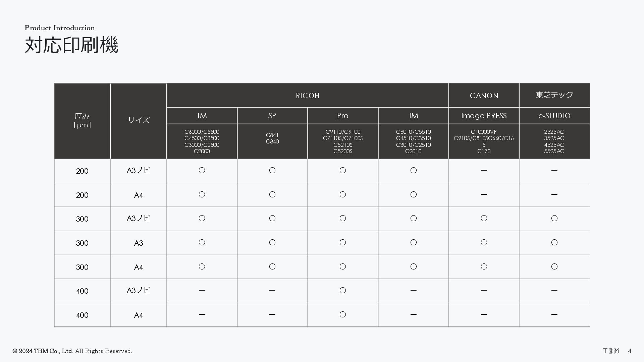
Task: Select the Image PRESS column header
Action: pos(484,116)
